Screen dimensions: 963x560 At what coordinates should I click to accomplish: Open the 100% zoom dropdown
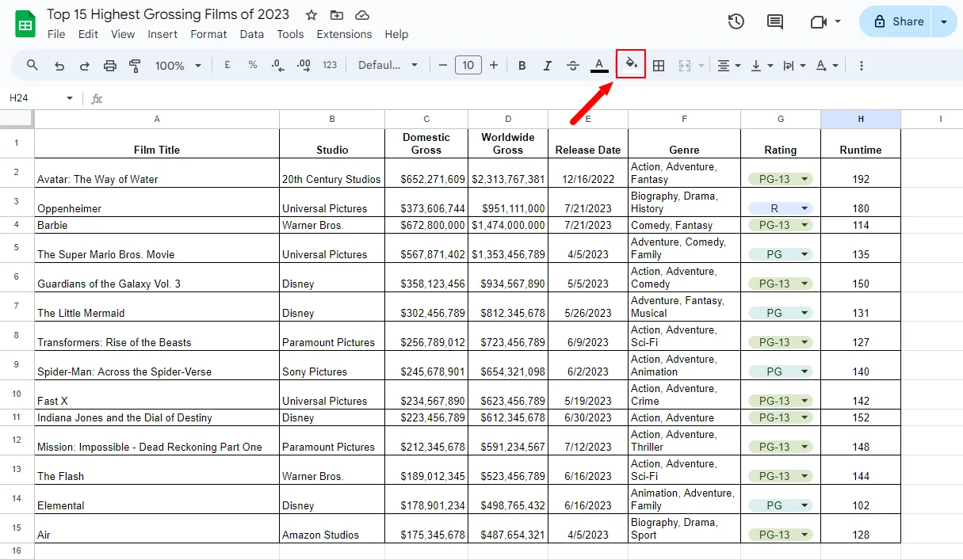click(178, 66)
